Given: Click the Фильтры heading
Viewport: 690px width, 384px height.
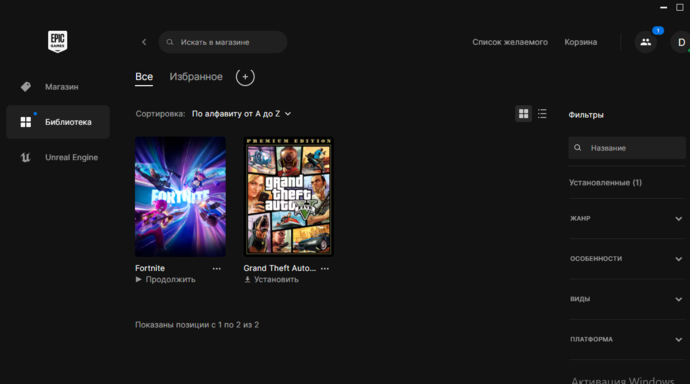Looking at the screenshot, I should [x=586, y=115].
